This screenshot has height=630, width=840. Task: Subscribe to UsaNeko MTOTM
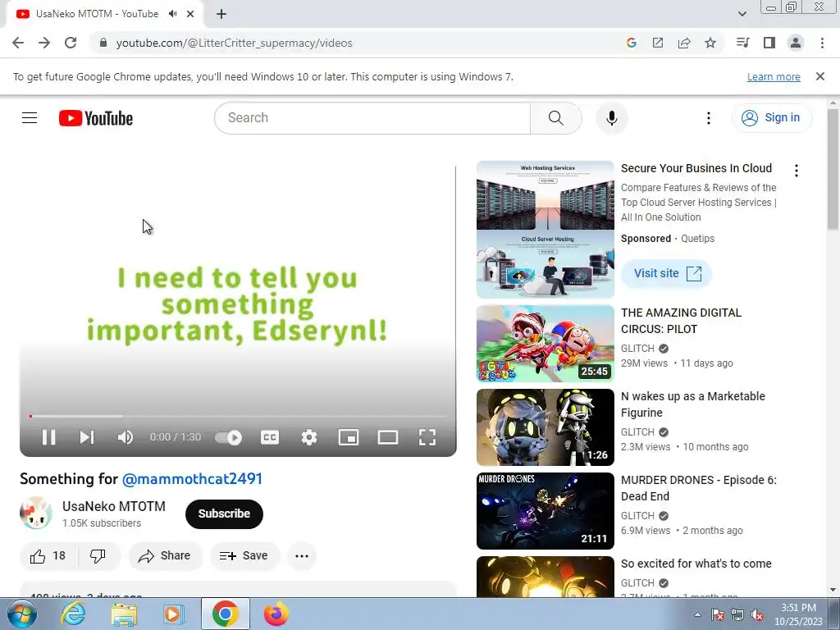pos(224,514)
